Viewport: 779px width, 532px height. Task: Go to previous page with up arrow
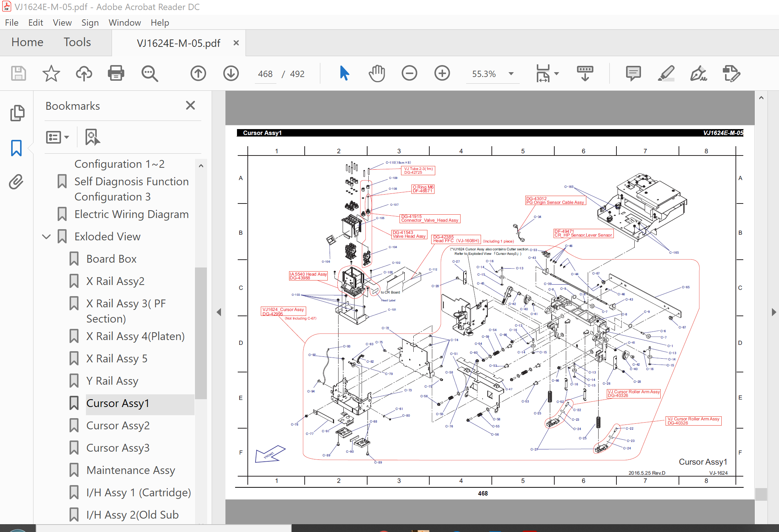198,73
